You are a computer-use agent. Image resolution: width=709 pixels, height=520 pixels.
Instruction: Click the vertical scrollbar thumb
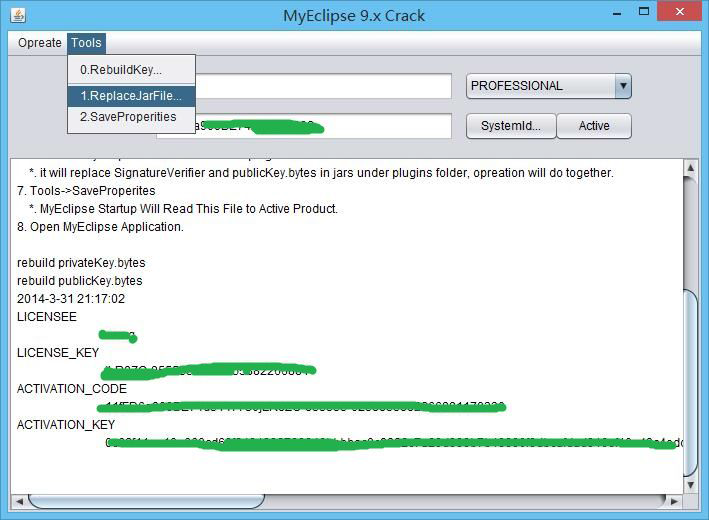point(690,382)
